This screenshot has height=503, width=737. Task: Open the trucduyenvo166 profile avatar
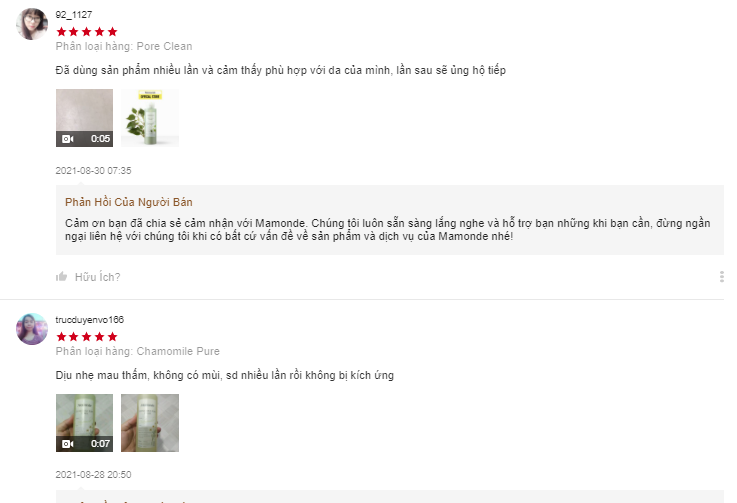(32, 328)
